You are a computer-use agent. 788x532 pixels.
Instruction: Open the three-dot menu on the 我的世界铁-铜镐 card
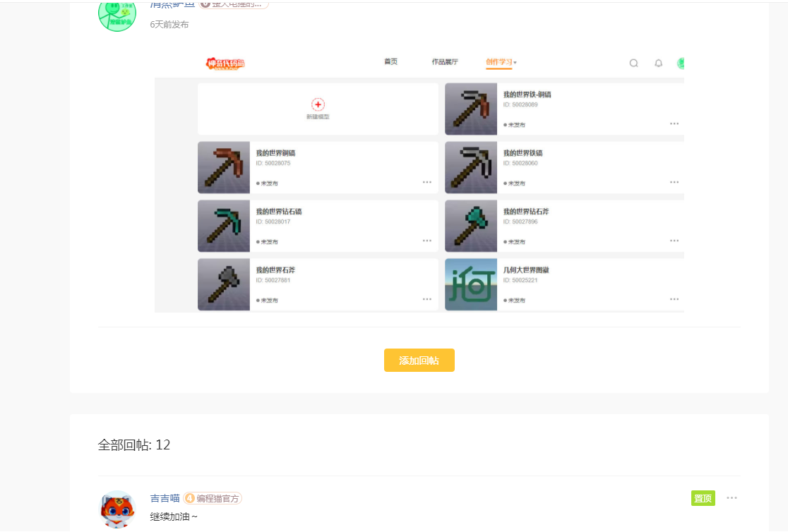tap(674, 123)
